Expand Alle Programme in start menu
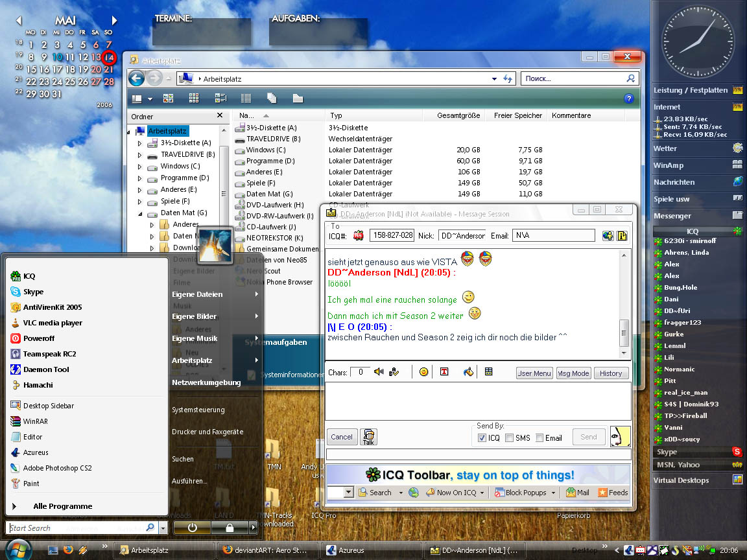 click(62, 506)
